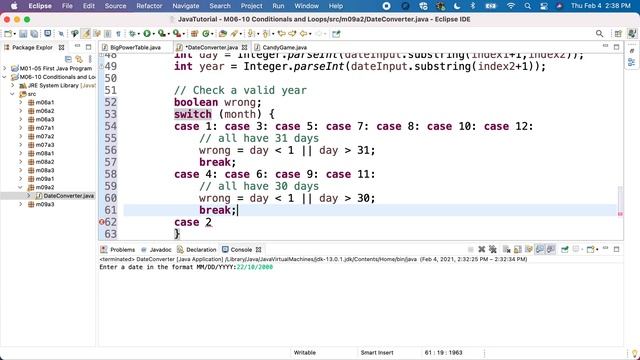Click Collapse All in Package Explorer
Screen dimensions: 640x360
68,59
